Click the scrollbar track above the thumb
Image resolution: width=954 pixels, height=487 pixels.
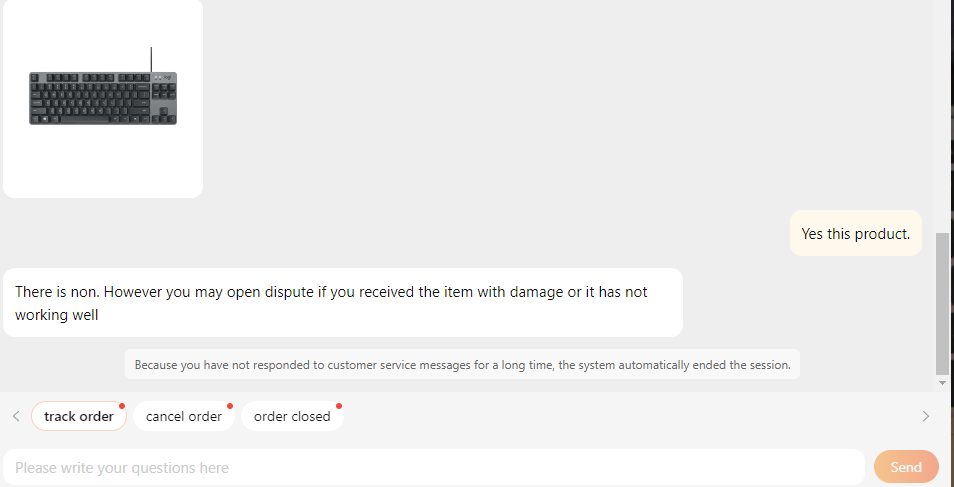tap(942, 116)
